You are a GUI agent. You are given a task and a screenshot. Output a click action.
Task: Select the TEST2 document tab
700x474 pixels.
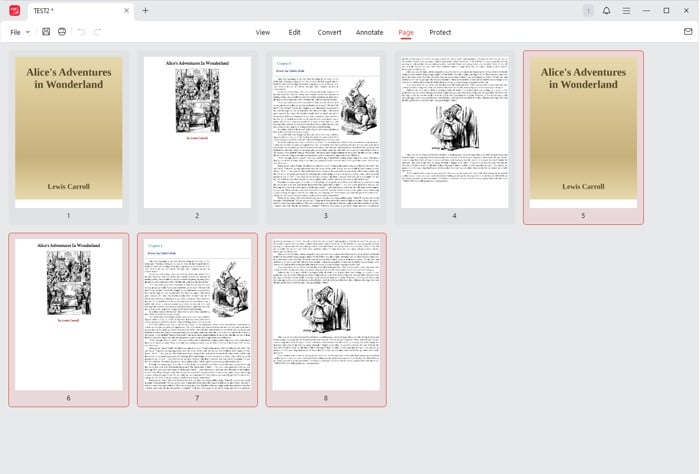pyautogui.click(x=80, y=10)
